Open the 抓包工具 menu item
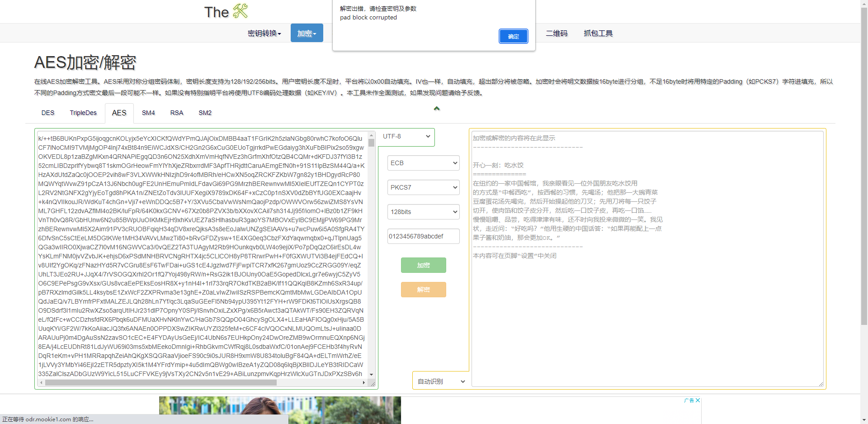The height and width of the screenshot is (424, 868). point(598,33)
